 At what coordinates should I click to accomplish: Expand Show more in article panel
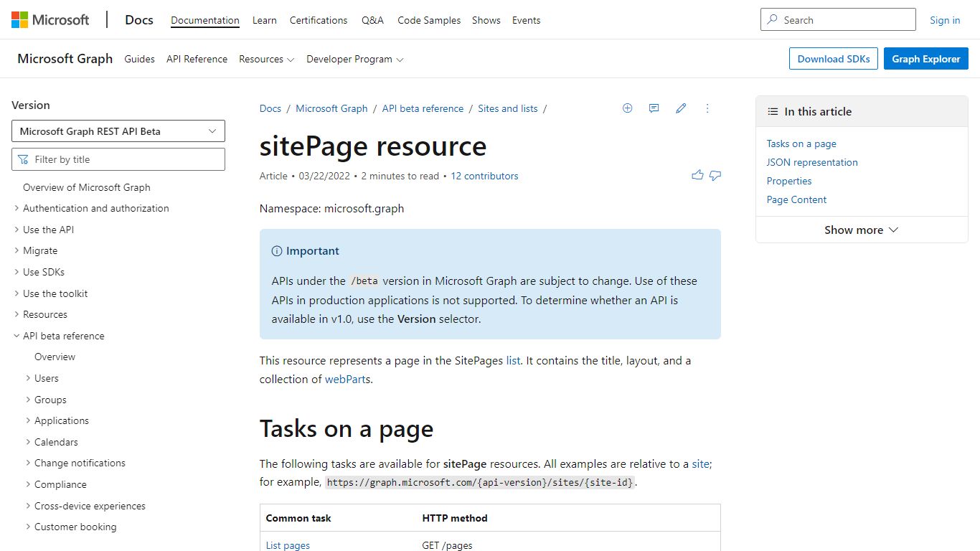[862, 230]
